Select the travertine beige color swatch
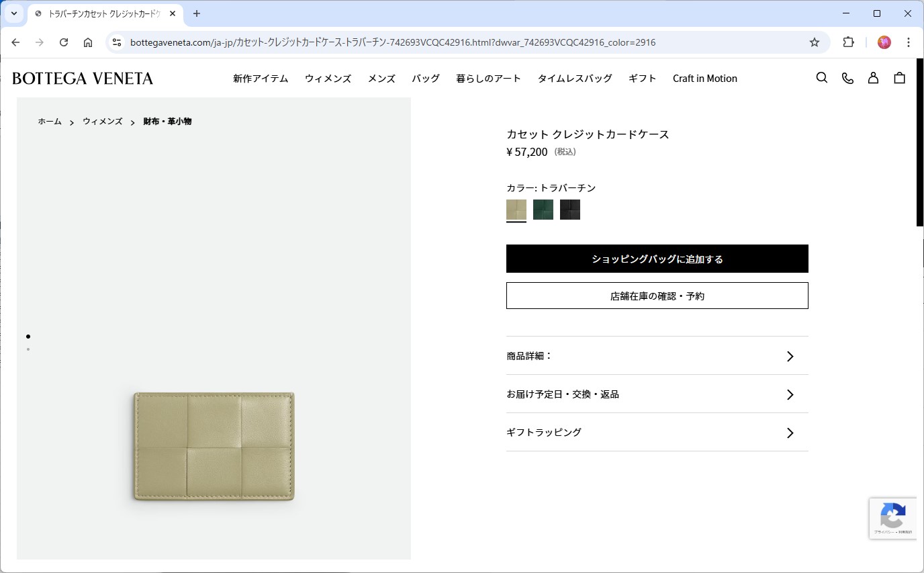Image resolution: width=924 pixels, height=573 pixels. 516,210
